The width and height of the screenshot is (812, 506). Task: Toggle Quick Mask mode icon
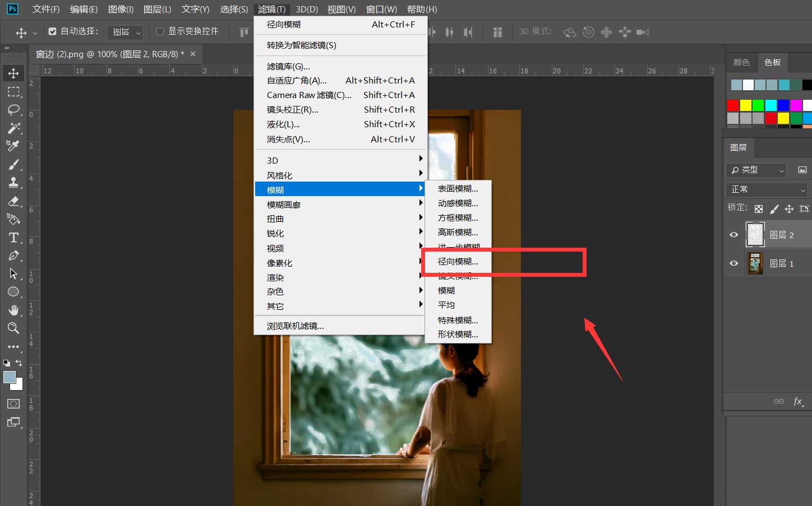point(13,404)
